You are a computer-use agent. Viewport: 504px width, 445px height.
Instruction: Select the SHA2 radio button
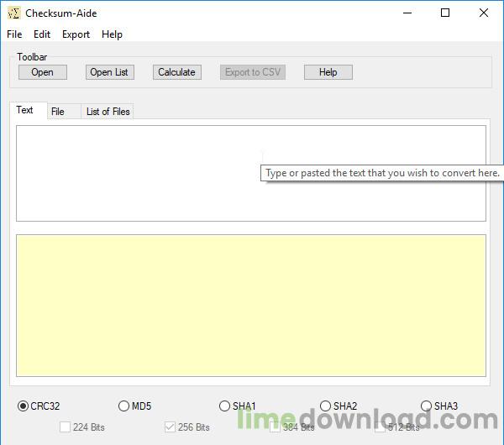pyautogui.click(x=339, y=406)
